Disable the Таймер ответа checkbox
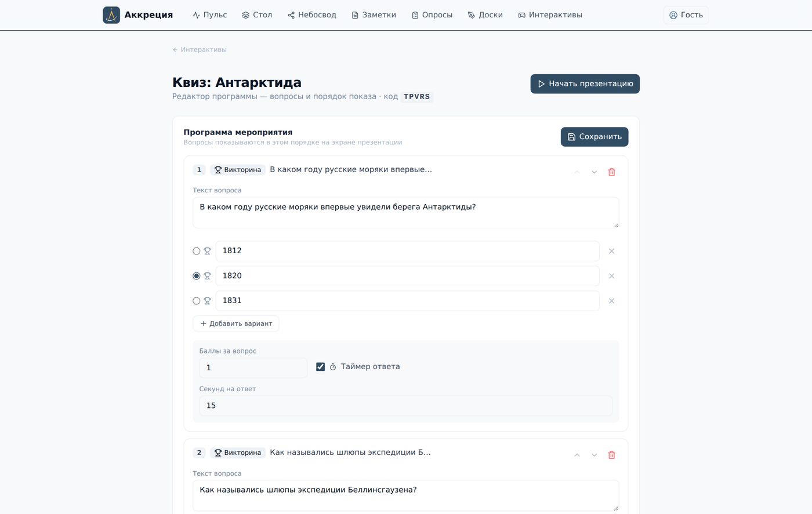812x514 pixels. [x=320, y=367]
